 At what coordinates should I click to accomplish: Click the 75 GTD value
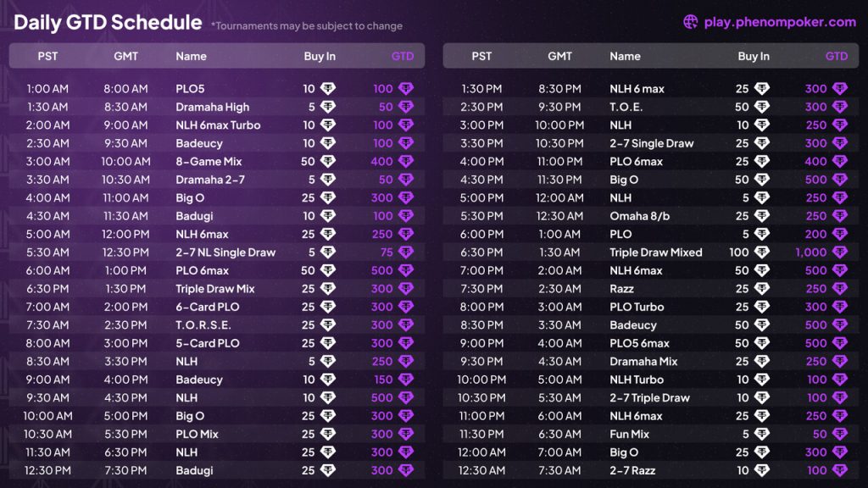386,252
